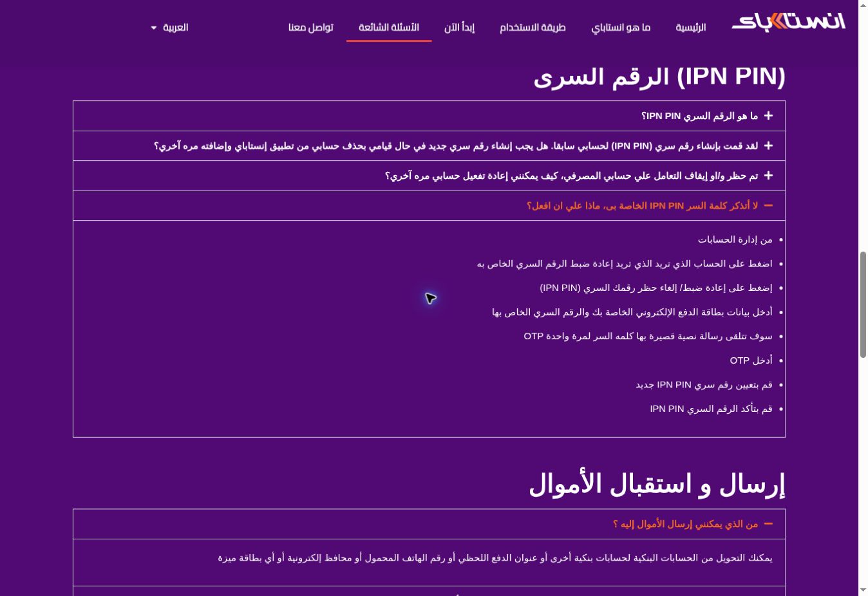Click the plus icon beside 'ما هو الرقم السري IPN PIN؟'
This screenshot has width=868, height=596.
click(768, 116)
